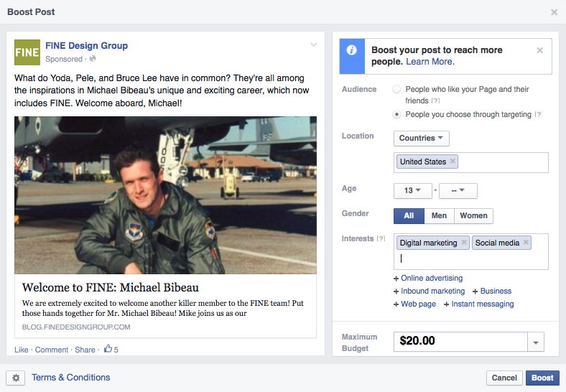Select Men gender option
566x392 pixels.
pyautogui.click(x=439, y=216)
